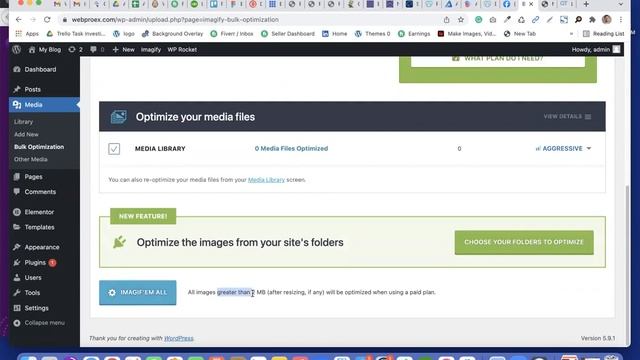The width and height of the screenshot is (640, 360).
Task: Open the Fiverr / Inbox bookmark
Action: (232, 34)
